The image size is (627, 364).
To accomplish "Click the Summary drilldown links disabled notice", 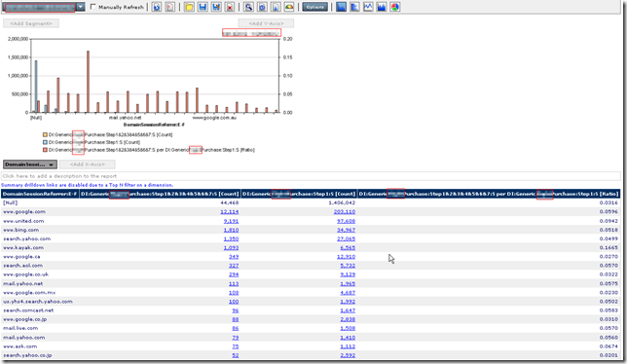I will tap(88, 185).
